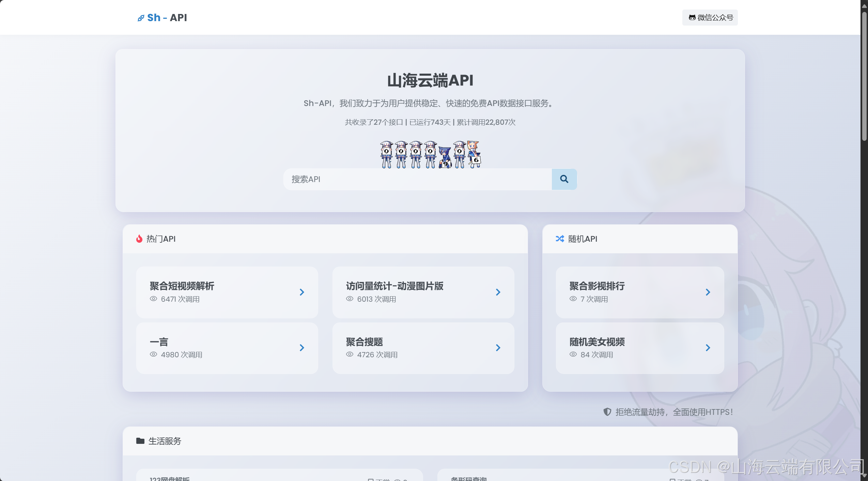This screenshot has width=868, height=481.
Task: Click the chevron arrow on 聚合影视排行 card
Action: (x=708, y=292)
